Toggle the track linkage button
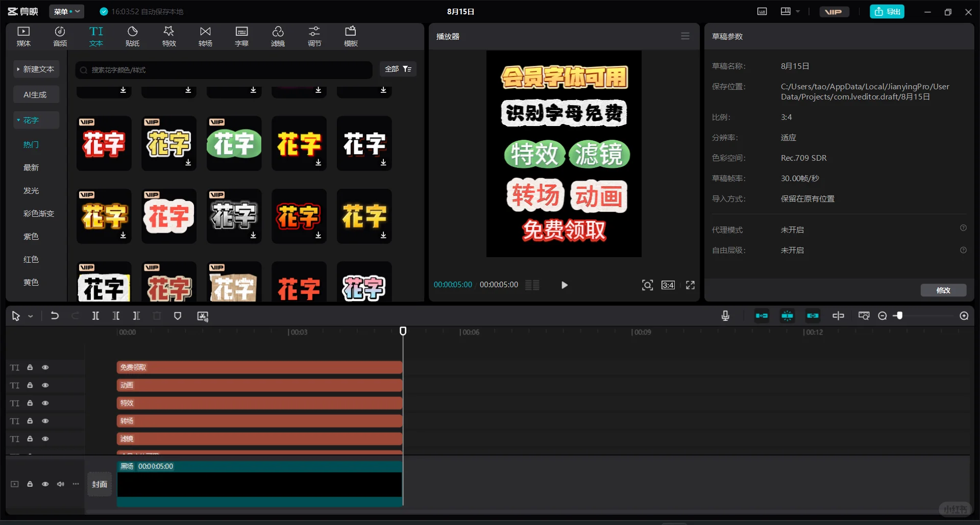This screenshot has height=525, width=980. pos(813,316)
